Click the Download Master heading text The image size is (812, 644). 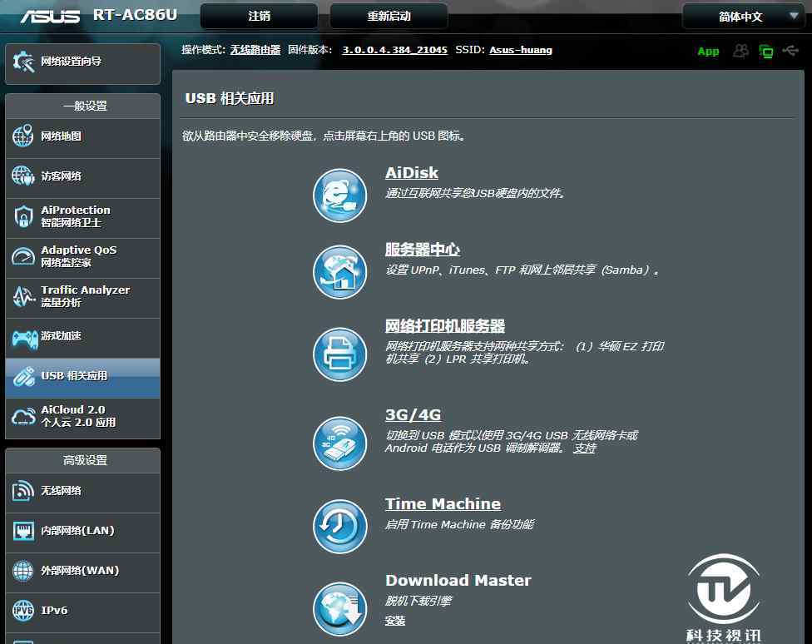pos(458,580)
